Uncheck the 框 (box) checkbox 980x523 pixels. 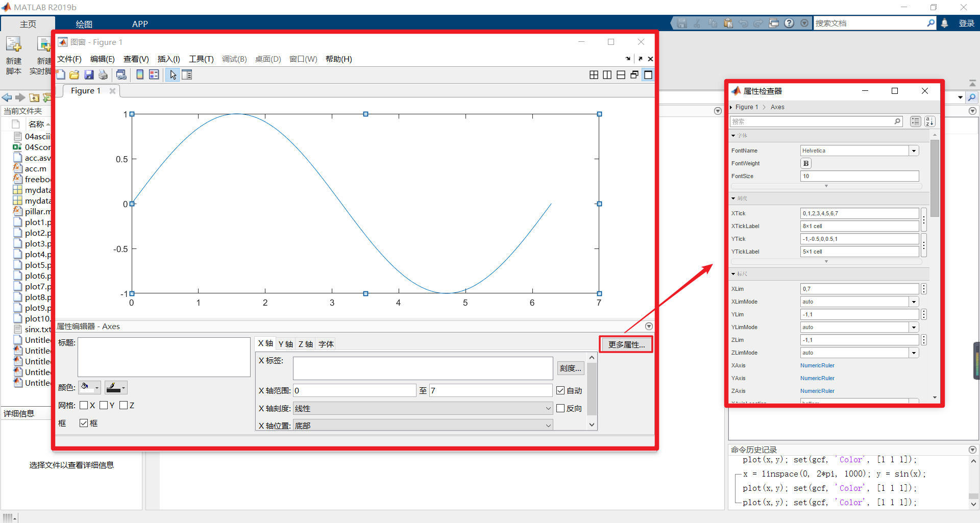[x=83, y=423]
